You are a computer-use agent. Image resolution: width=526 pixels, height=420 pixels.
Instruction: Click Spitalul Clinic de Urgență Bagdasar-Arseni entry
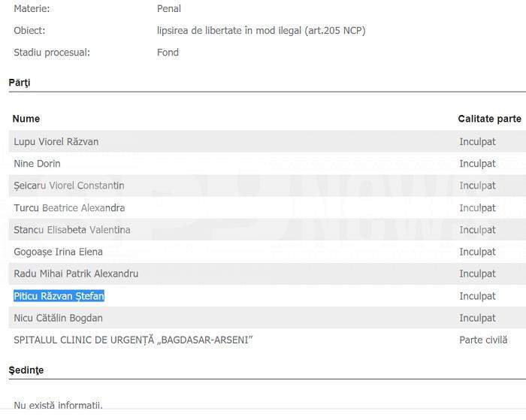[133, 340]
